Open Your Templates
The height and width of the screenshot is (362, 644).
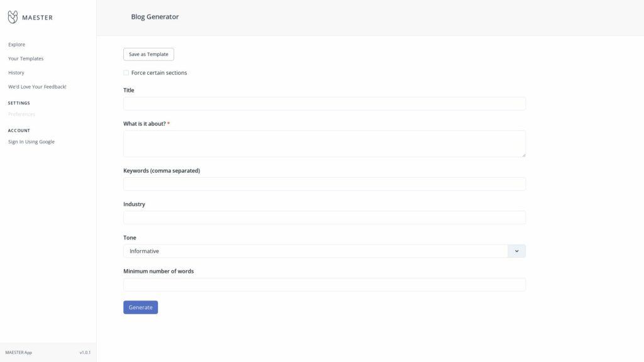pyautogui.click(x=26, y=58)
